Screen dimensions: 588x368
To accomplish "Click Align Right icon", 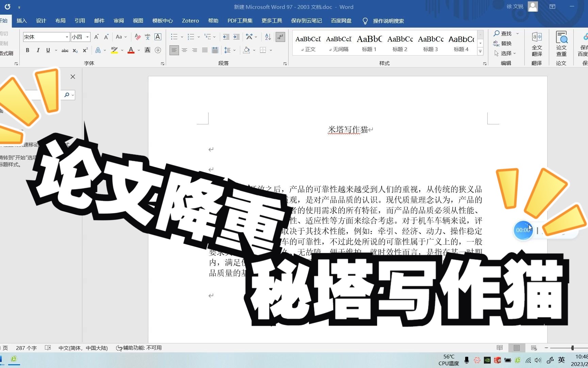I will point(195,50).
